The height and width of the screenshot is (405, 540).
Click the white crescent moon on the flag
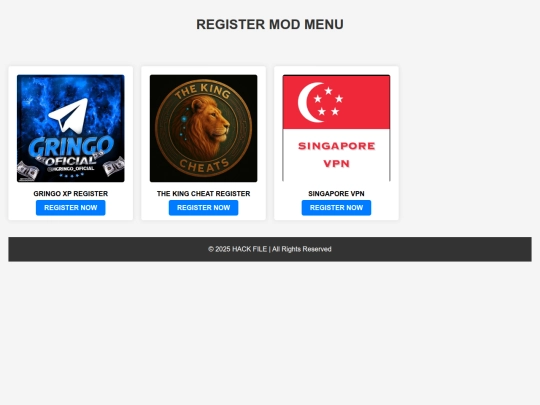pyautogui.click(x=310, y=102)
